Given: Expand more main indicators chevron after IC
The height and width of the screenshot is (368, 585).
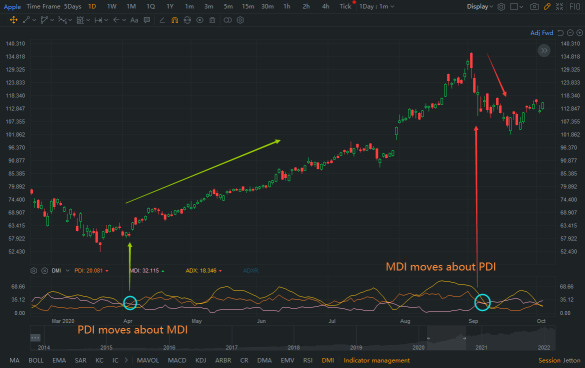Looking at the screenshot, I should (126, 360).
